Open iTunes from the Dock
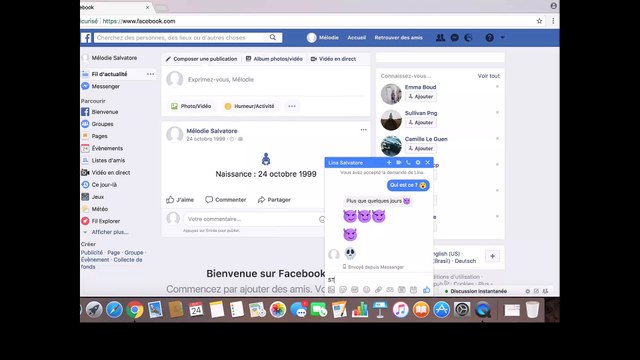Screen dimensions: 640x360 click(400, 310)
